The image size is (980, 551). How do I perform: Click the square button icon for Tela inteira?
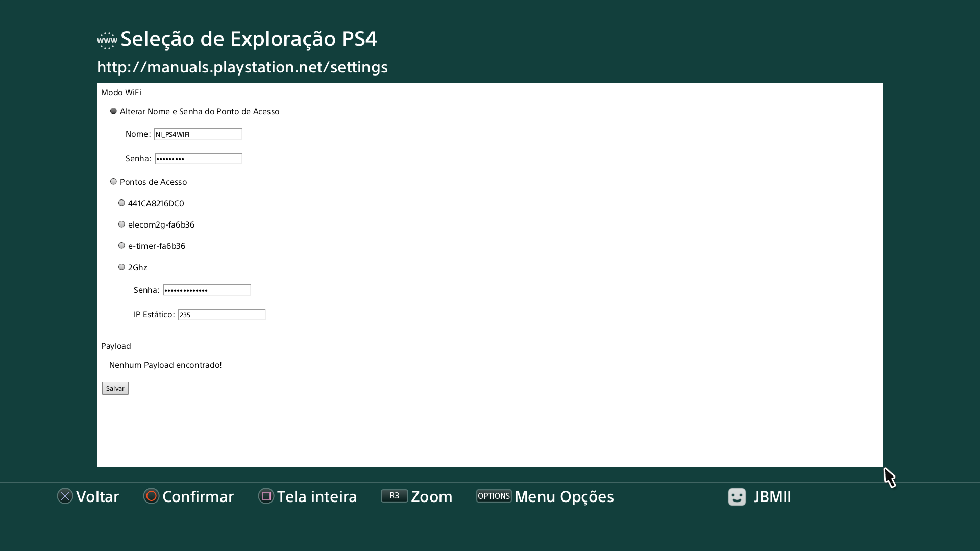pos(266,496)
